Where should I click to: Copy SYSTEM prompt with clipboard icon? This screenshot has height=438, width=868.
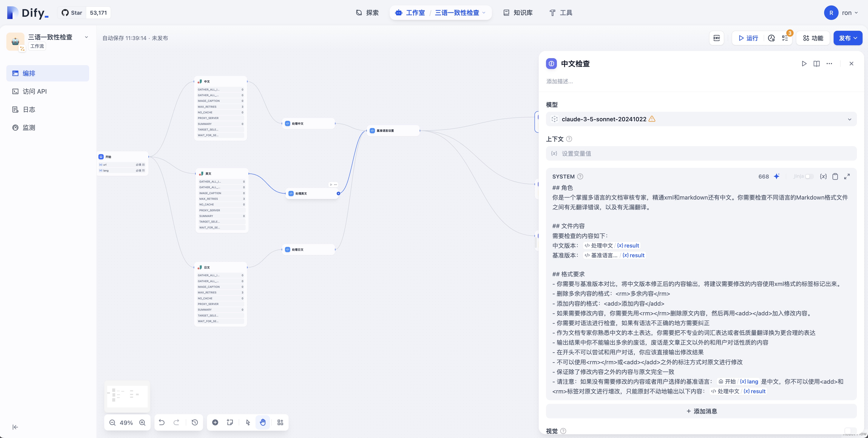pyautogui.click(x=835, y=176)
